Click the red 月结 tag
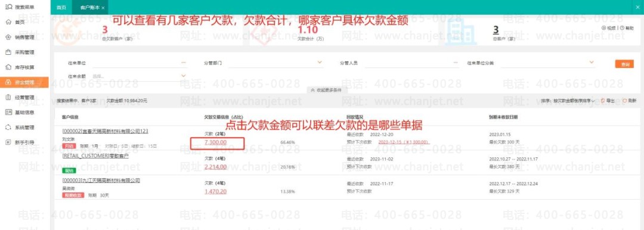The height and width of the screenshot is (230, 644). 69,146
